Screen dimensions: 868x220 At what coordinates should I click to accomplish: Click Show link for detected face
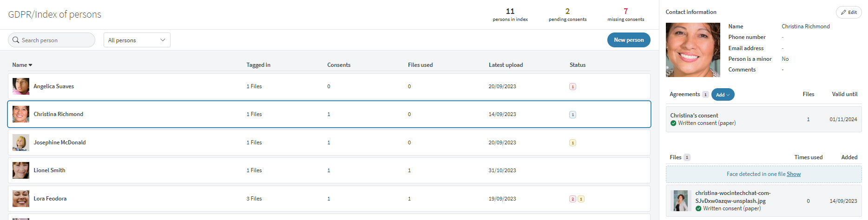click(794, 174)
